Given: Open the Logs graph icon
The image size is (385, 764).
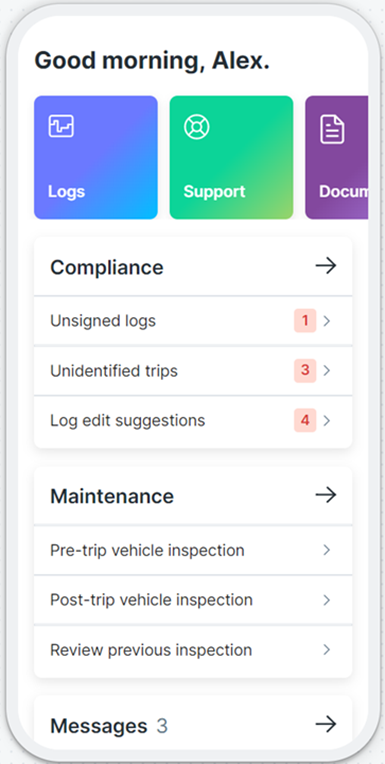Looking at the screenshot, I should 61,126.
